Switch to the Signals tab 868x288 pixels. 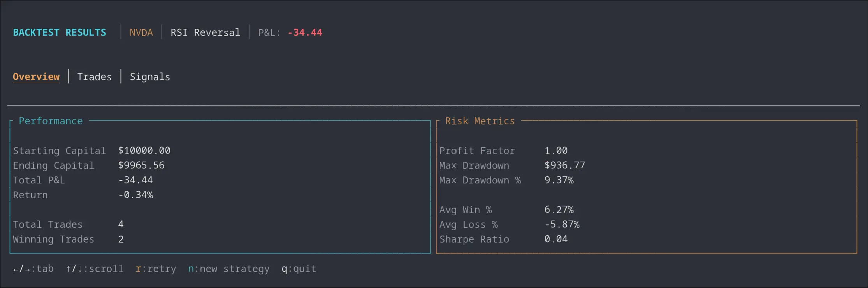point(150,77)
